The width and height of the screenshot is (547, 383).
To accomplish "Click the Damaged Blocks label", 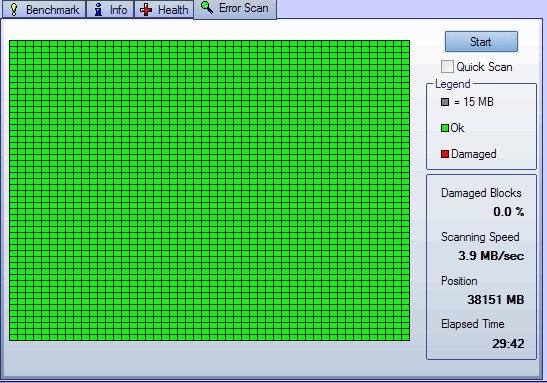I will tap(481, 193).
